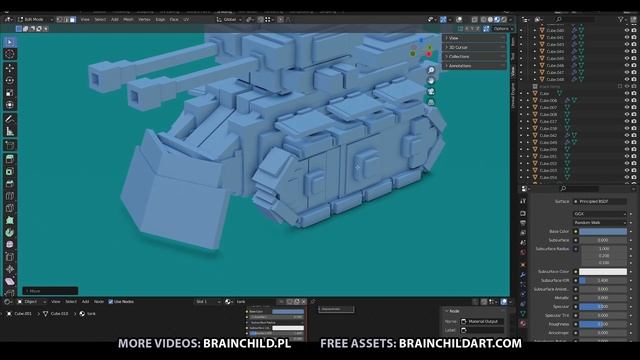
Task: Open the Global orientation dropdown
Action: [x=229, y=19]
